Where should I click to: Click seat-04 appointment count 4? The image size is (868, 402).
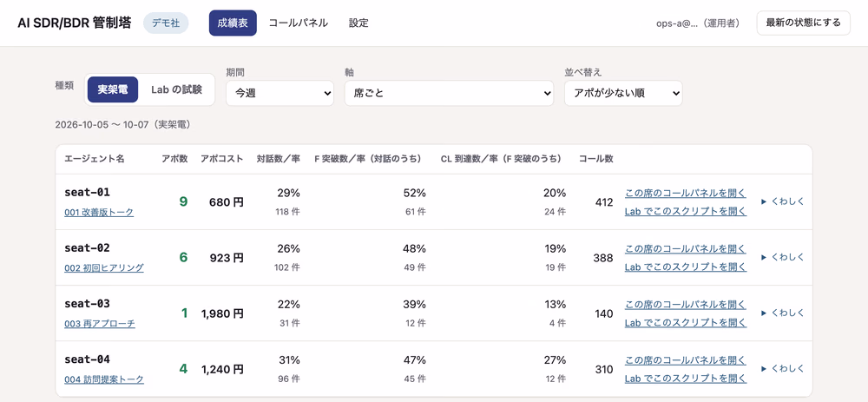pos(183,369)
